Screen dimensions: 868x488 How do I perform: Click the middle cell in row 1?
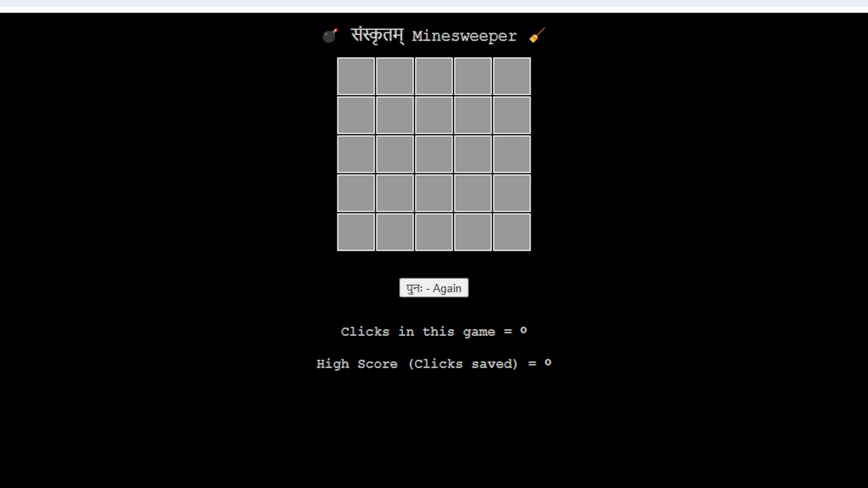click(x=434, y=75)
